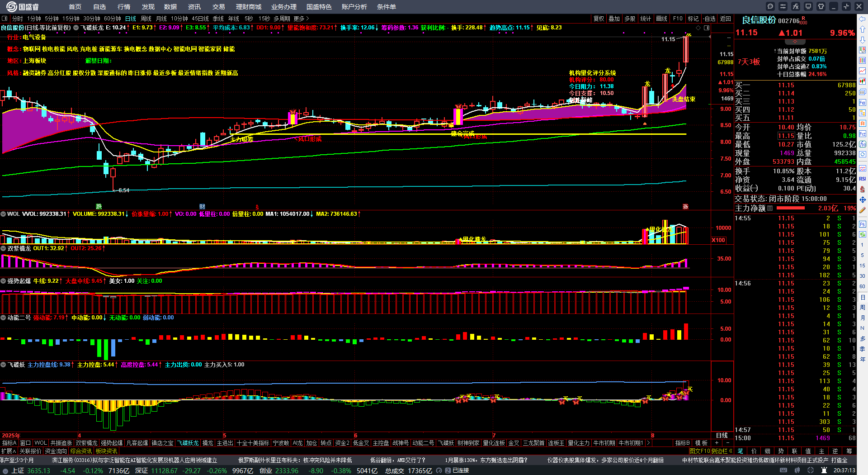868x475 pixels.
Task: Expand the 动能二号 indicator dropdown arrow
Action: point(3,318)
